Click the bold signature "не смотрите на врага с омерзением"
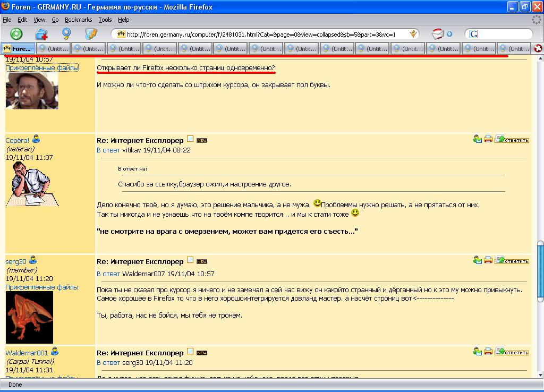The image size is (544, 392). (x=164, y=232)
